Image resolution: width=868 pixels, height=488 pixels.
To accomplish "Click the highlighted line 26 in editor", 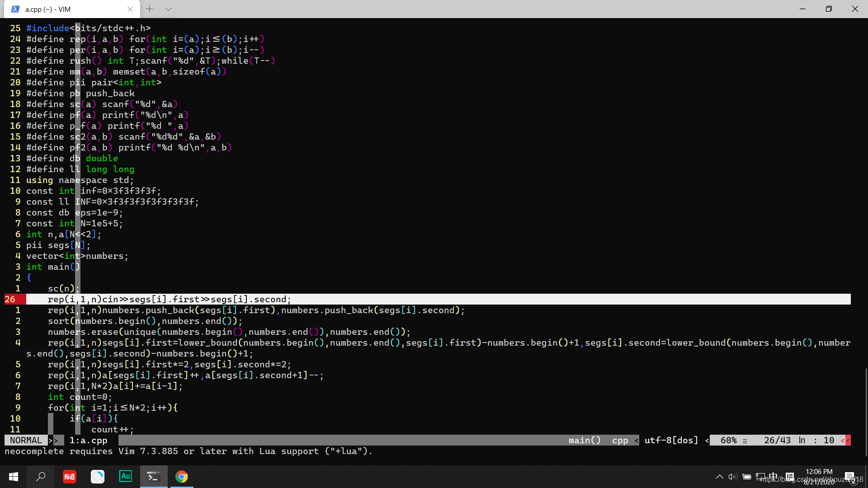I will point(170,299).
